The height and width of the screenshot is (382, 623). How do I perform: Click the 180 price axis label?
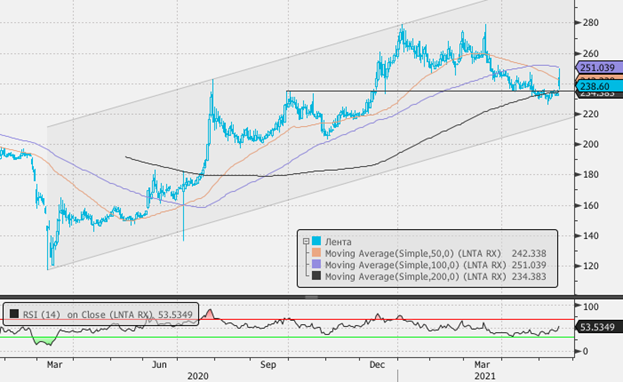(x=591, y=175)
